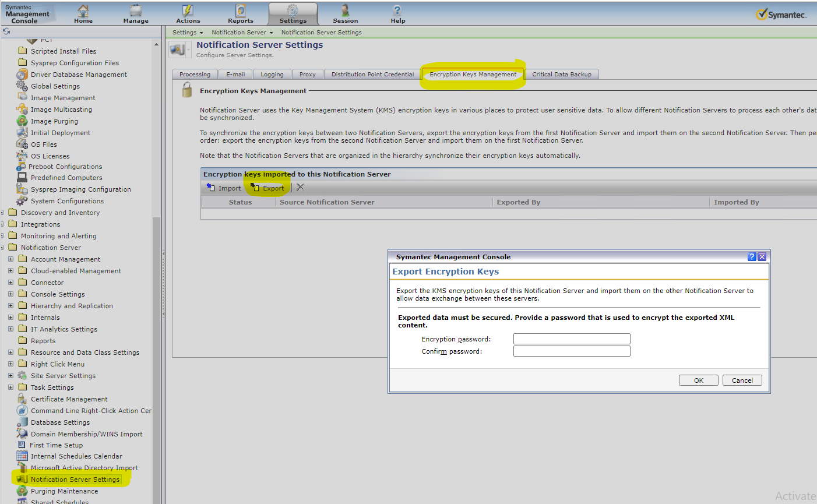Viewport: 817px width, 504px height.
Task: Focus the Encryption password field
Action: (x=572, y=339)
